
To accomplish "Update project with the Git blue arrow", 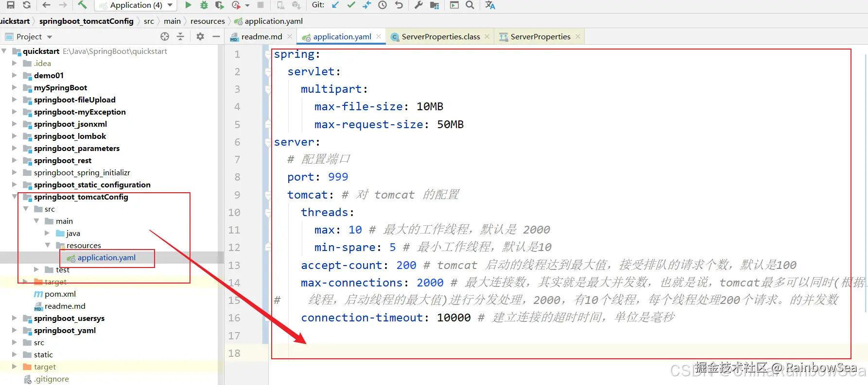I will [335, 5].
